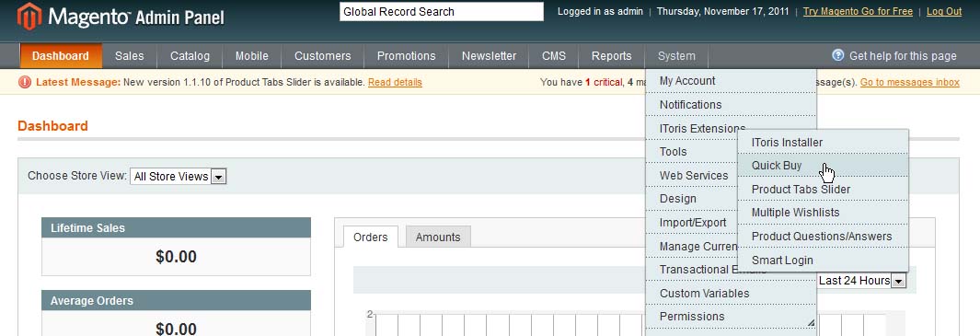Click the Dashboard page heading
The width and height of the screenshot is (980, 336).
(52, 126)
